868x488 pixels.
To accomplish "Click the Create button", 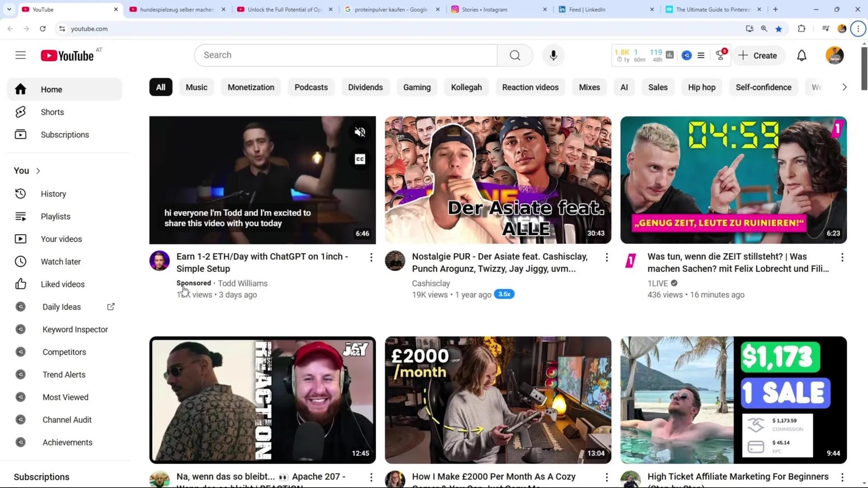I will [x=758, y=56].
